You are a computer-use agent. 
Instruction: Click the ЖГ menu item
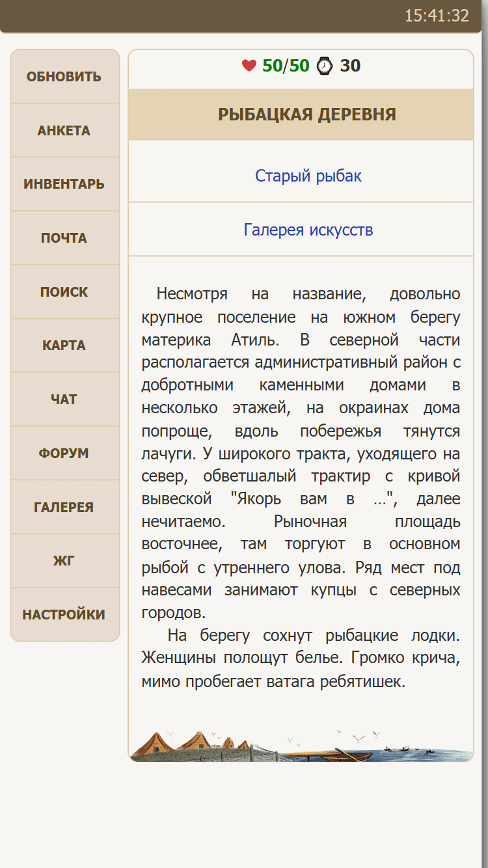[64, 561]
